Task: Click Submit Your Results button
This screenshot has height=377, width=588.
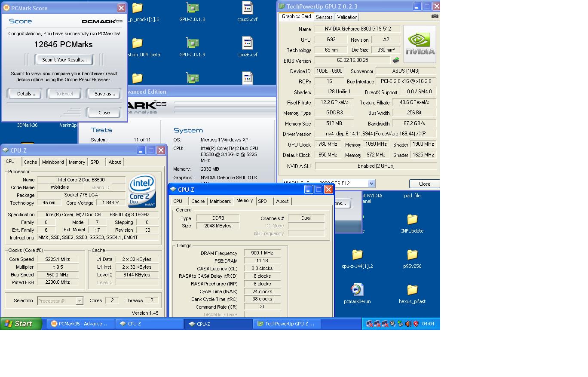Action: 64,60
